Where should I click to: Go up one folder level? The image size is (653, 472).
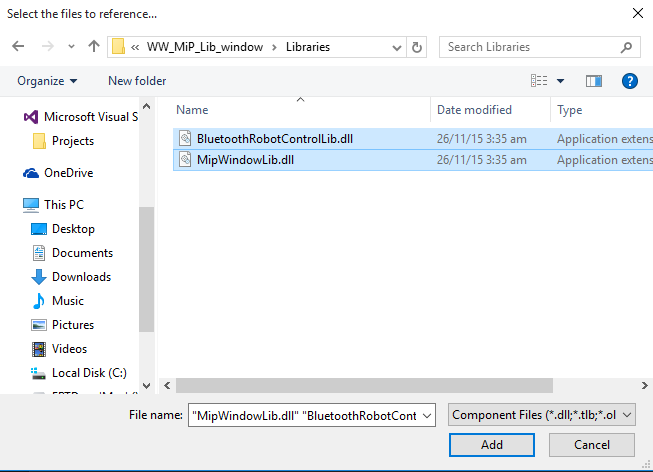[x=94, y=46]
